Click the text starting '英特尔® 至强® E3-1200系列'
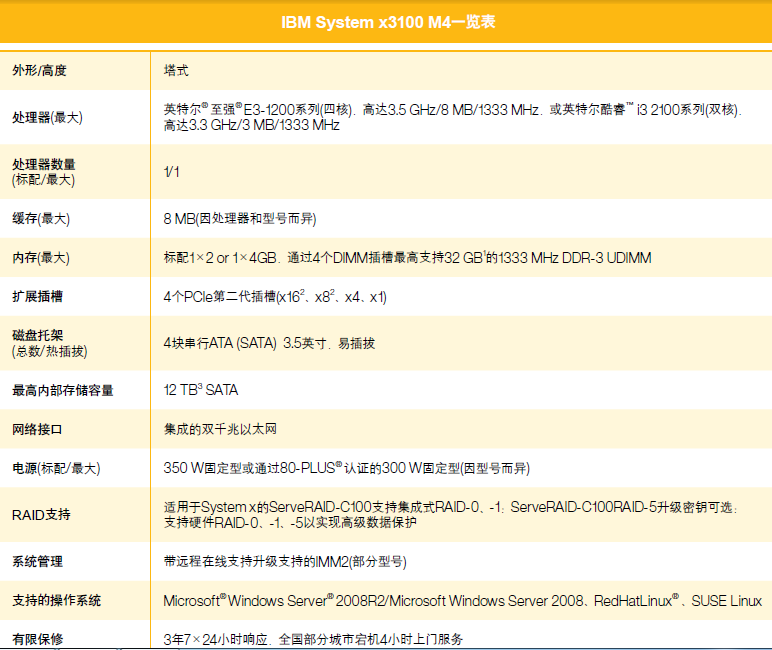The width and height of the screenshot is (772, 650). click(x=453, y=109)
